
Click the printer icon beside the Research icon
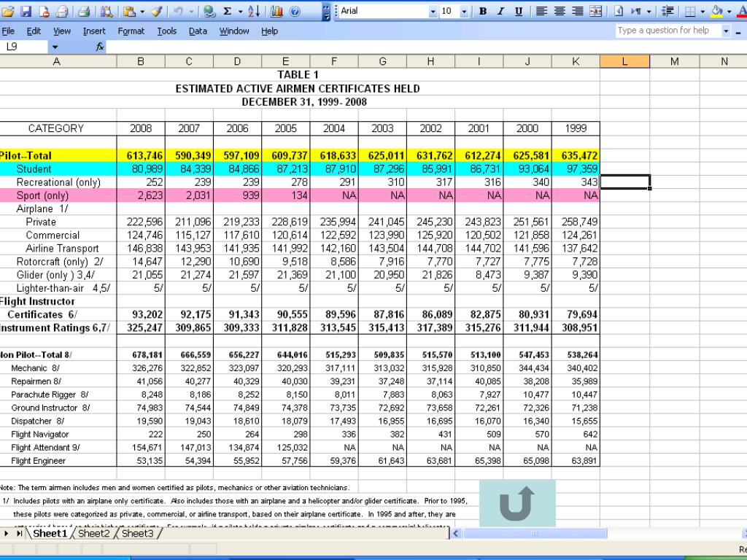click(85, 11)
